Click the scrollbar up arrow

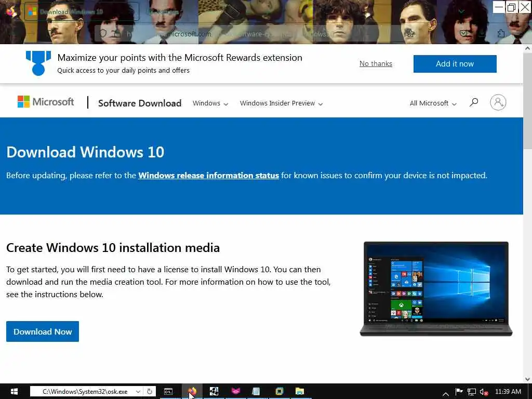click(x=527, y=48)
